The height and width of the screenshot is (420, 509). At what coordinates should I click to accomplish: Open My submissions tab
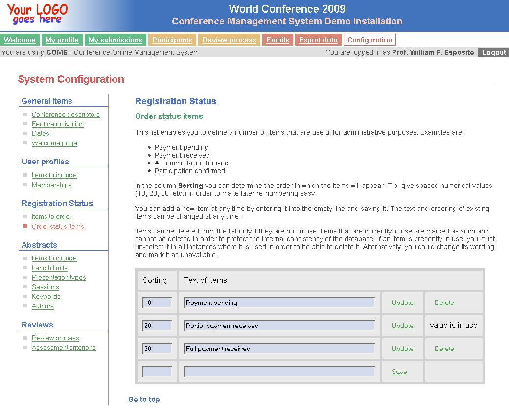[x=115, y=40]
